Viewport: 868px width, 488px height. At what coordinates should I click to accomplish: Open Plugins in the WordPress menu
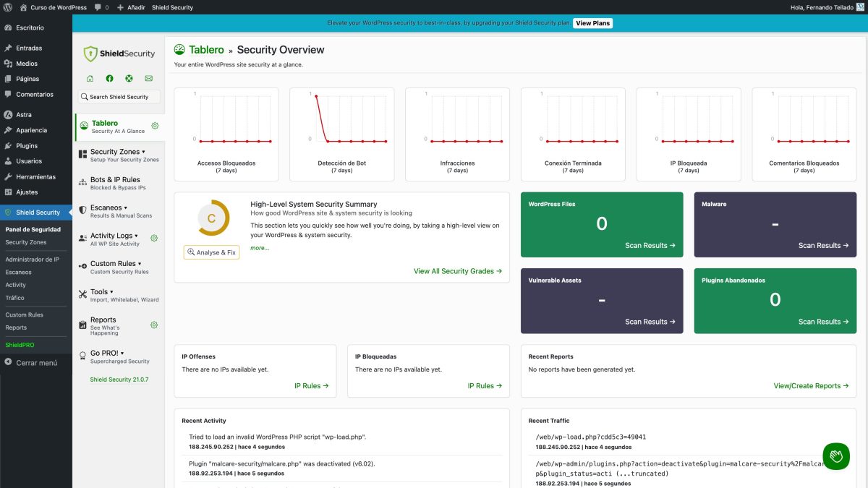pos(27,146)
